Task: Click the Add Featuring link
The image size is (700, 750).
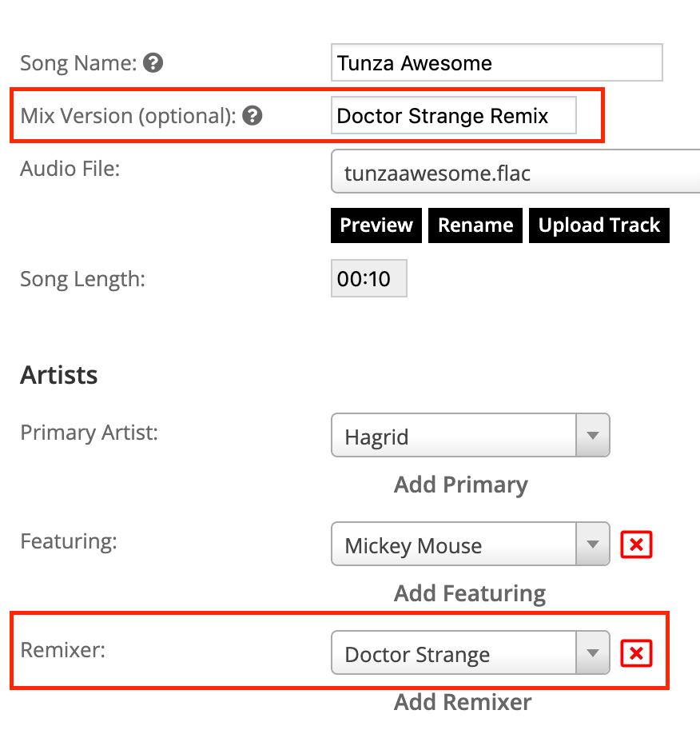Action: 470,593
